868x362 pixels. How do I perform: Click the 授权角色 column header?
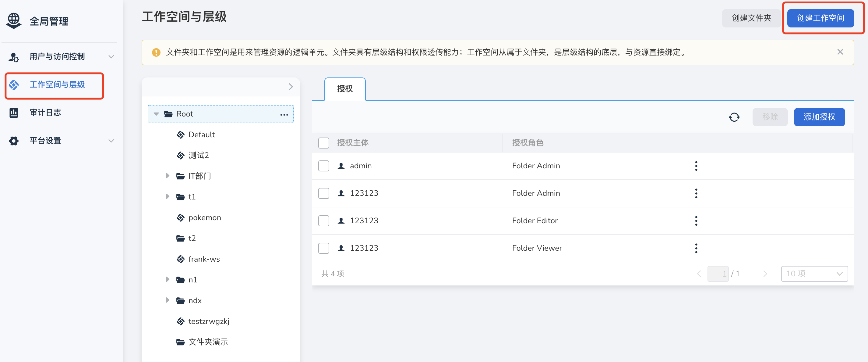528,143
